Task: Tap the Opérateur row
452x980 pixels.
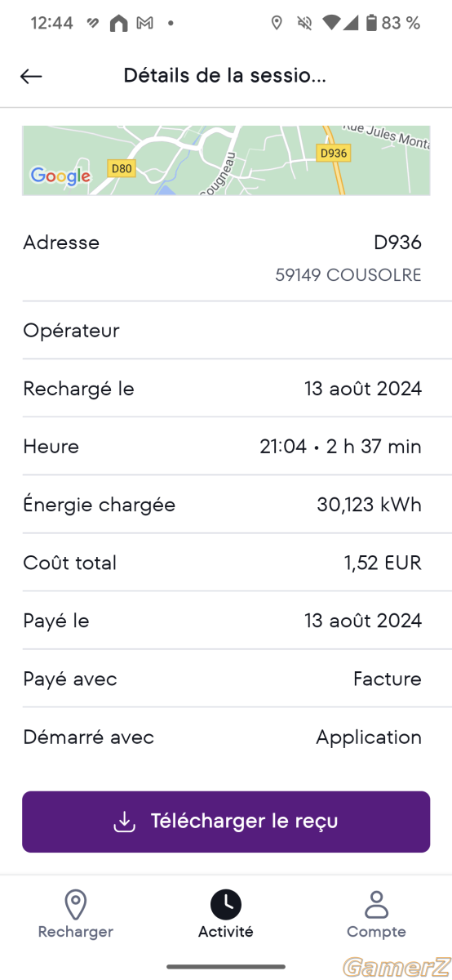Action: [x=226, y=331]
